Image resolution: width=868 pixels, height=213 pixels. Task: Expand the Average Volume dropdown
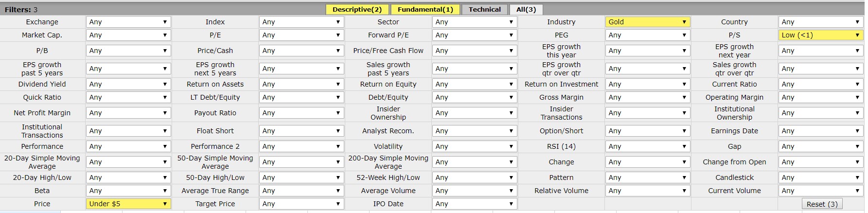click(x=474, y=191)
